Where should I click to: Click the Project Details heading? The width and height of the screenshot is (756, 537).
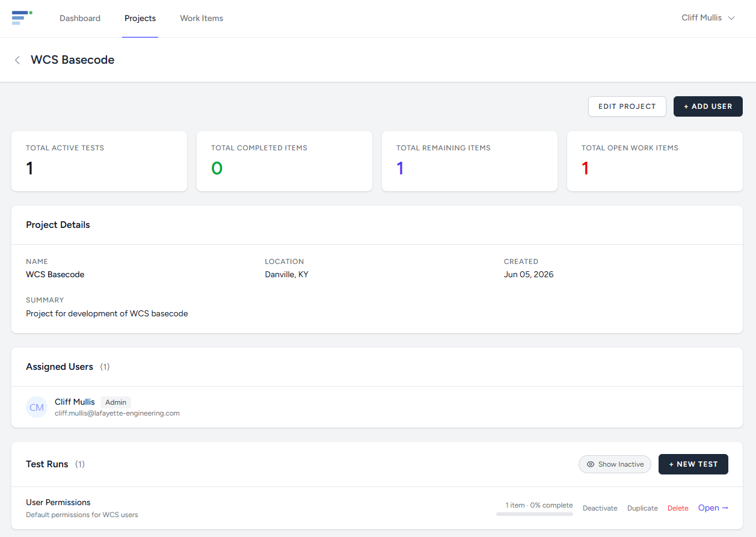(58, 225)
